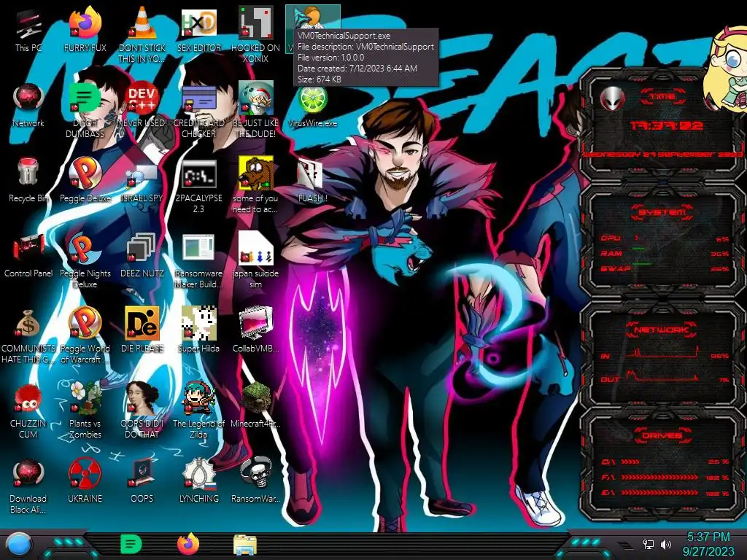Click the network tray icon
Image resolution: width=747 pixels, height=560 pixels.
pos(648,544)
